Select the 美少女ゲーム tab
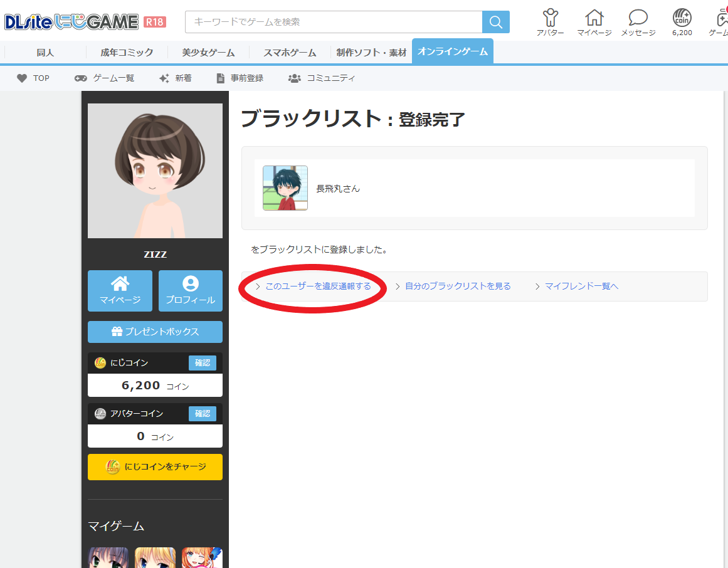The width and height of the screenshot is (728, 568). tap(208, 52)
